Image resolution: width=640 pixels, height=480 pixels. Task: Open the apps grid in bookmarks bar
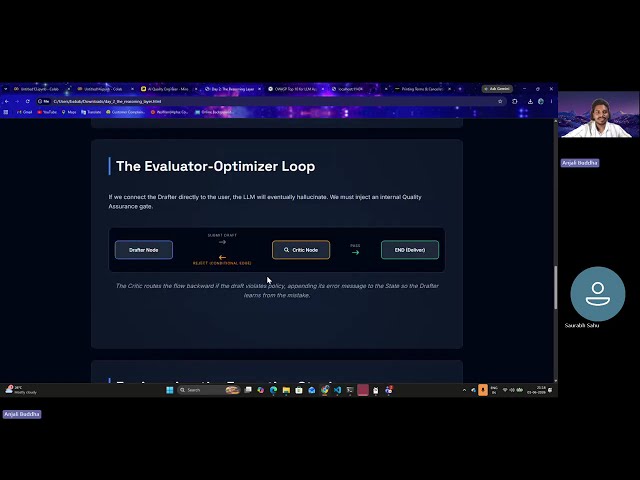[x=6, y=112]
